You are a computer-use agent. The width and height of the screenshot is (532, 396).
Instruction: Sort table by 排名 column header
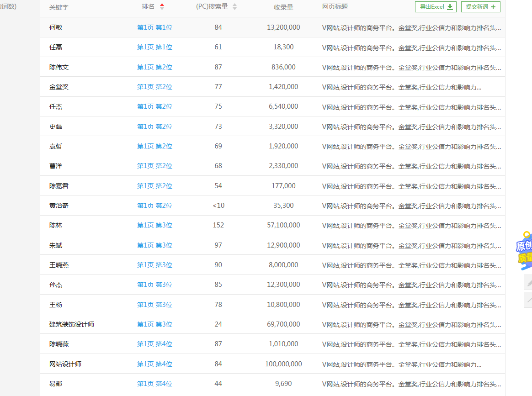[x=148, y=7]
